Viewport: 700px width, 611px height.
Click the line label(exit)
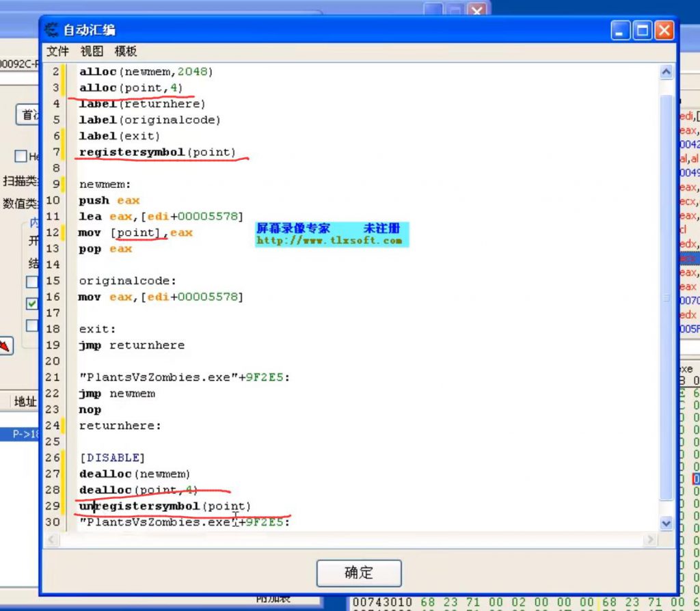[119, 136]
